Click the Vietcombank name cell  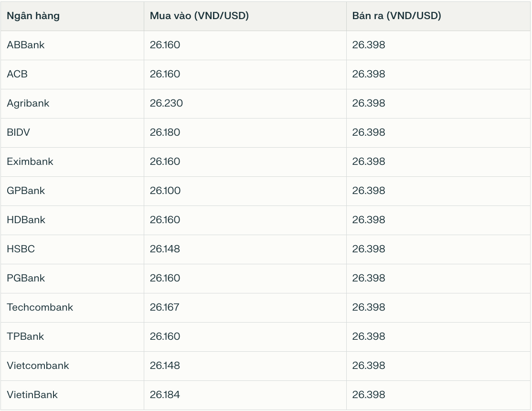point(38,366)
